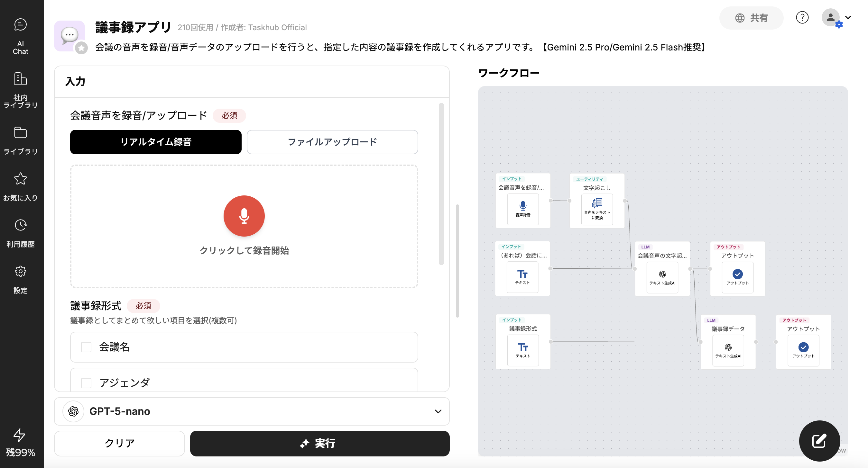Click the 実行 button
The image size is (868, 468).
click(x=319, y=443)
